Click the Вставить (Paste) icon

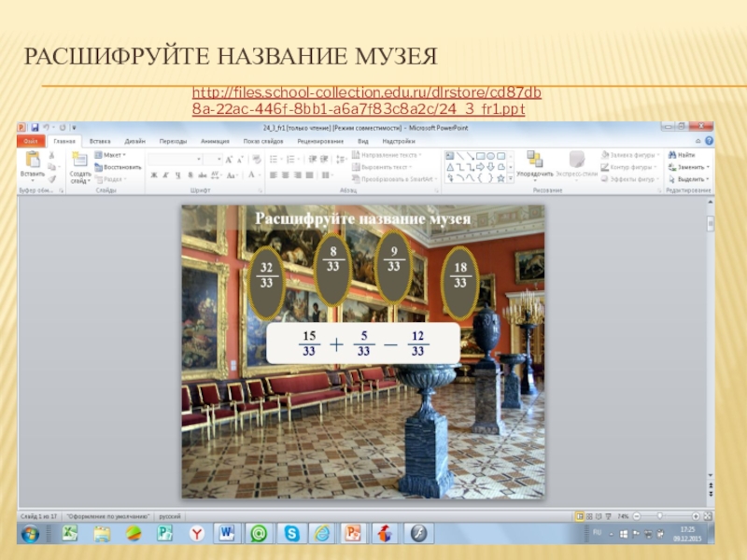coord(33,161)
